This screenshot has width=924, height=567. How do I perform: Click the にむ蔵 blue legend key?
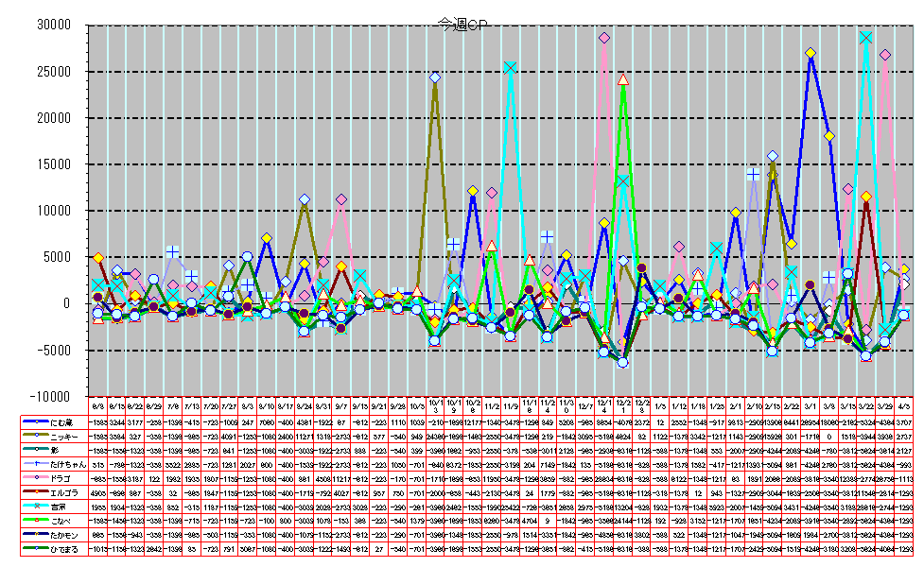pyautogui.click(x=38, y=421)
